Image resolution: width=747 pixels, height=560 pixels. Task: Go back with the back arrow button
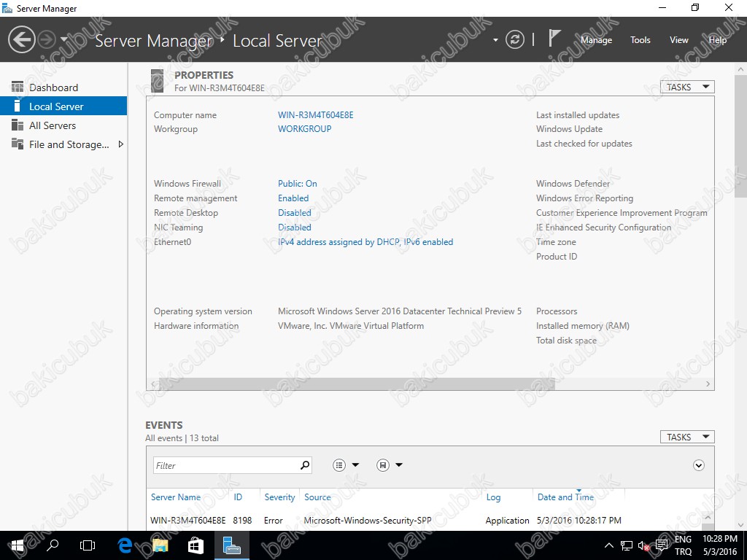pos(21,39)
